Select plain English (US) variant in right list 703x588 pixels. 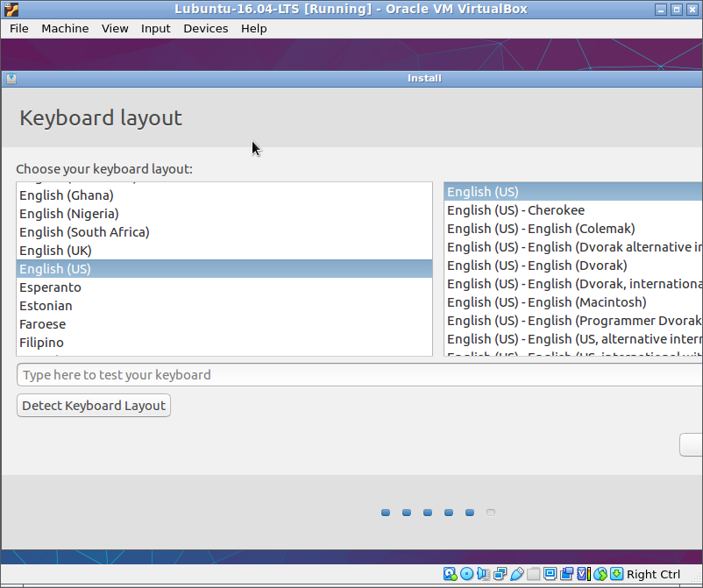tap(573, 192)
